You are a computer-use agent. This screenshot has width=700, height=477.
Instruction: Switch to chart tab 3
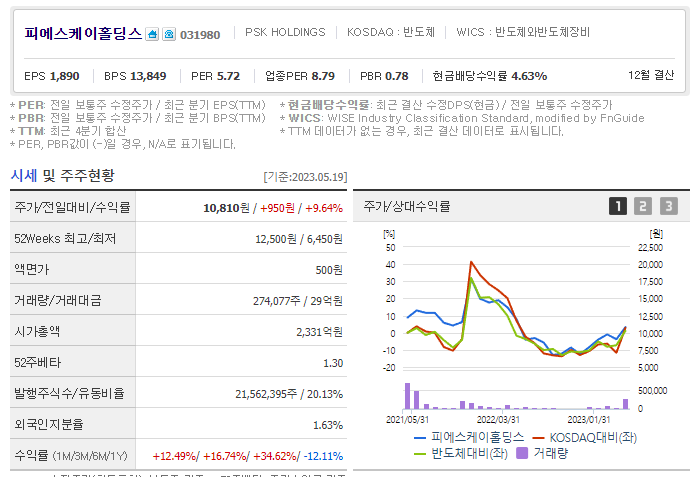(x=669, y=206)
